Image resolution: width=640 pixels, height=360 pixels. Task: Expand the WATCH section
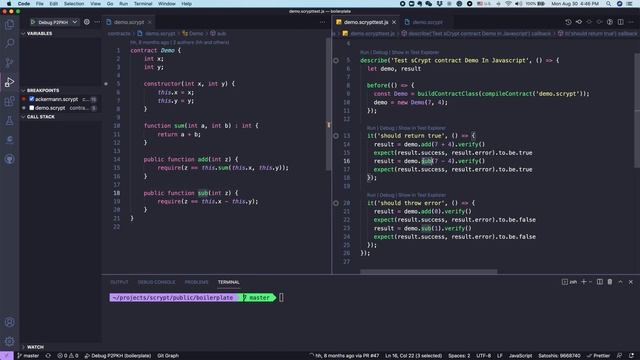(x=60, y=347)
